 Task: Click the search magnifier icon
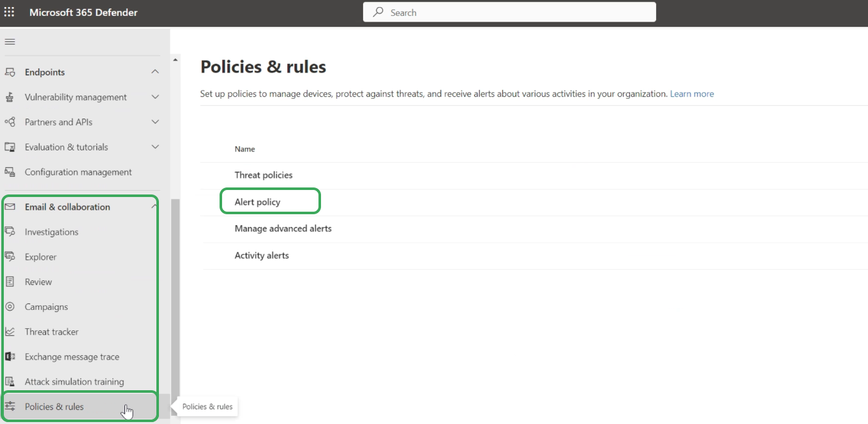(x=378, y=12)
